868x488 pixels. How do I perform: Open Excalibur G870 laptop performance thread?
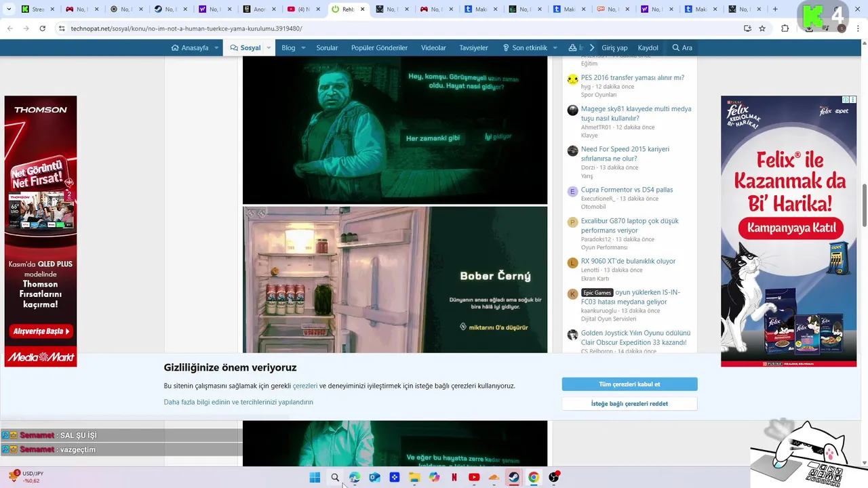tap(630, 226)
